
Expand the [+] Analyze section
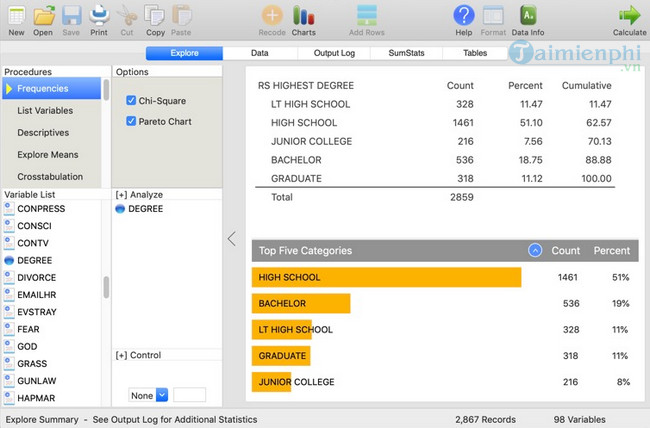click(x=139, y=195)
